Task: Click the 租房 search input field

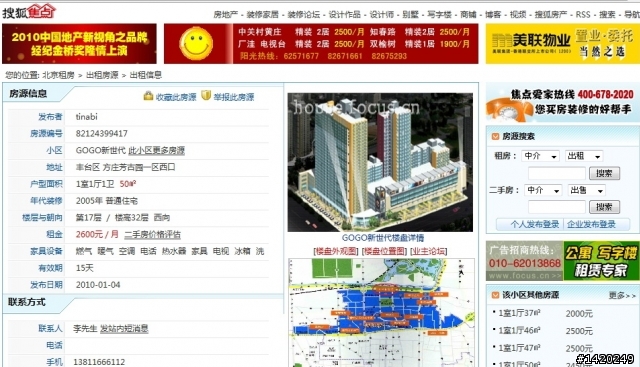Action: [557, 173]
